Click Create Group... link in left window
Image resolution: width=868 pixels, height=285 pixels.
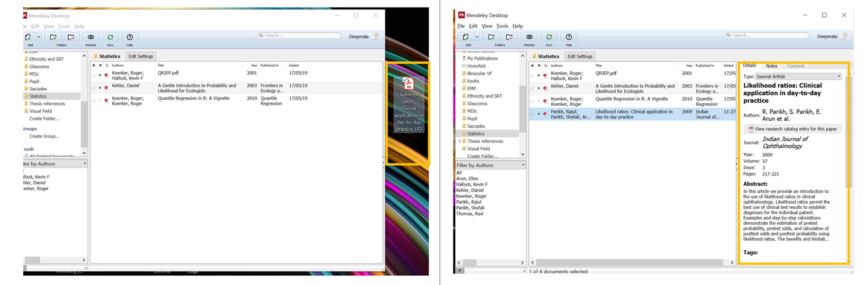pyautogui.click(x=44, y=136)
